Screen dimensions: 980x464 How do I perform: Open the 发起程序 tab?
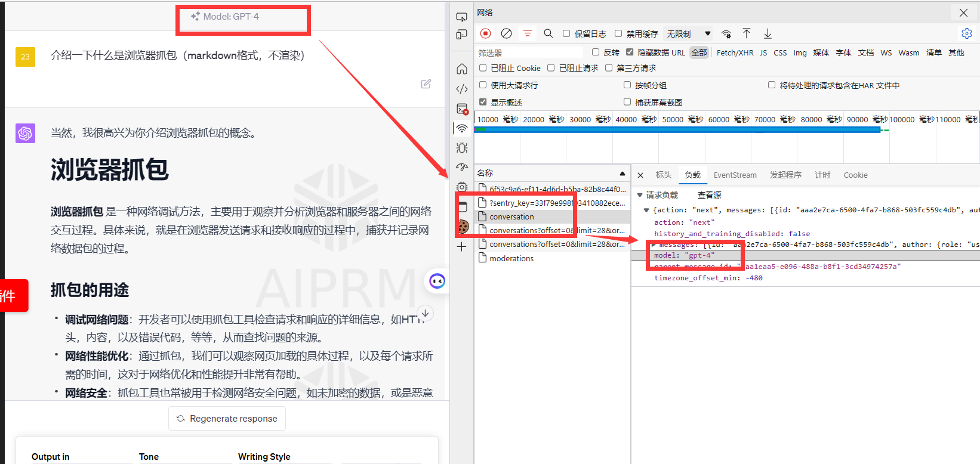pyautogui.click(x=785, y=175)
